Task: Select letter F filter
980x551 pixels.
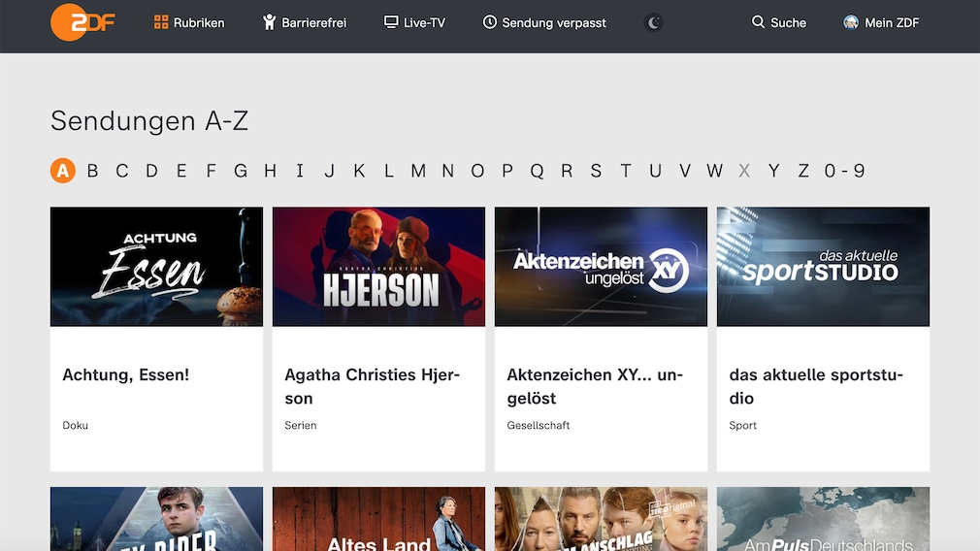Action: coord(212,171)
